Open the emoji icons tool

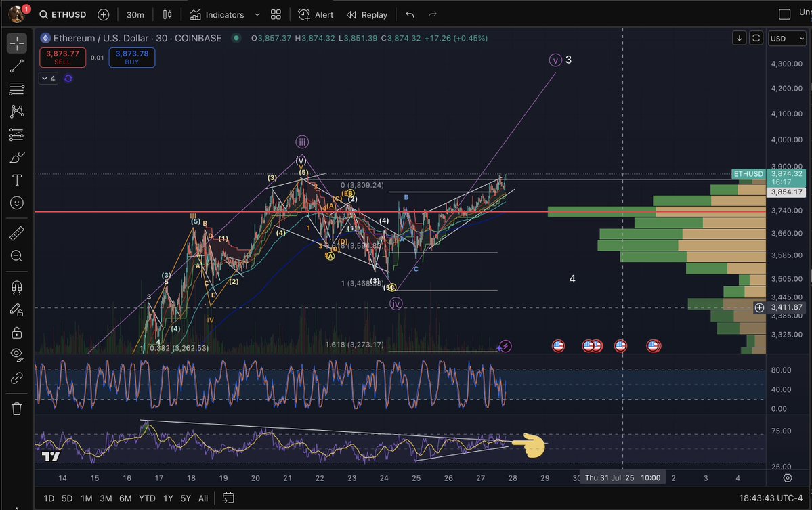tap(16, 203)
